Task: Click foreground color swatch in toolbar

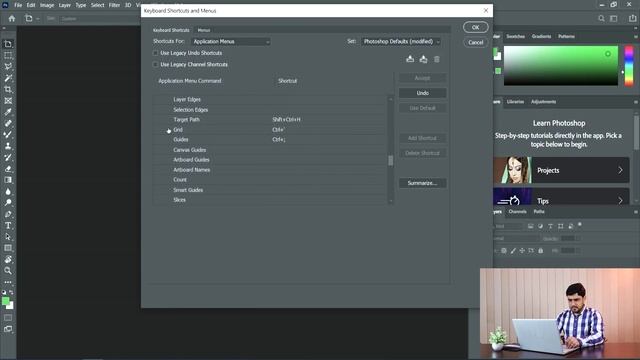Action: point(5,301)
